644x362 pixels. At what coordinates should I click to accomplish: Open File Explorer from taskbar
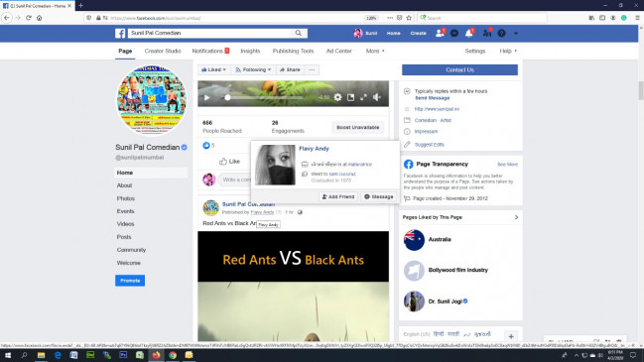point(41,355)
